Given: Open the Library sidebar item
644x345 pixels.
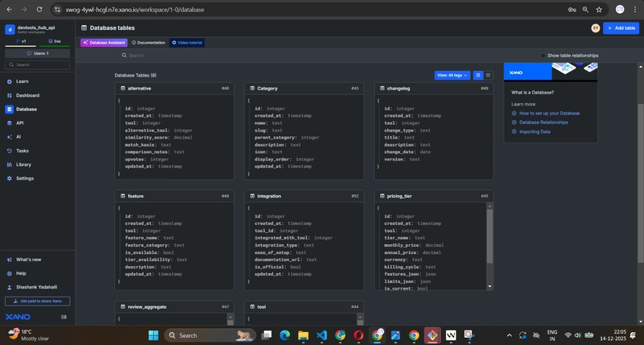Looking at the screenshot, I should tap(23, 164).
